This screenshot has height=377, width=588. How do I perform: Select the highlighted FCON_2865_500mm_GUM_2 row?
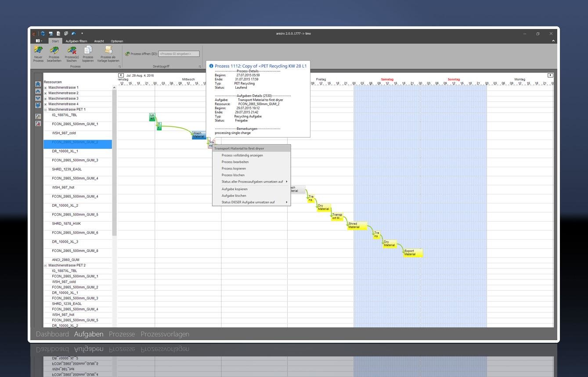point(78,144)
